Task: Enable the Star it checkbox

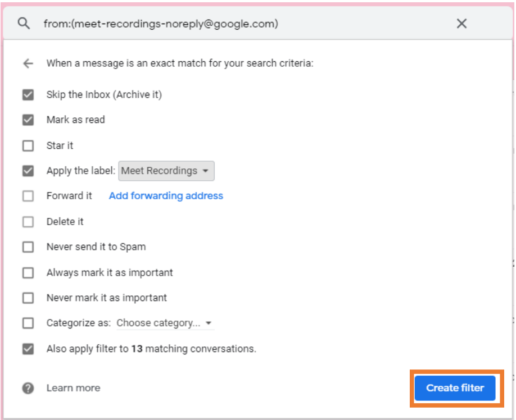Action: [x=28, y=145]
